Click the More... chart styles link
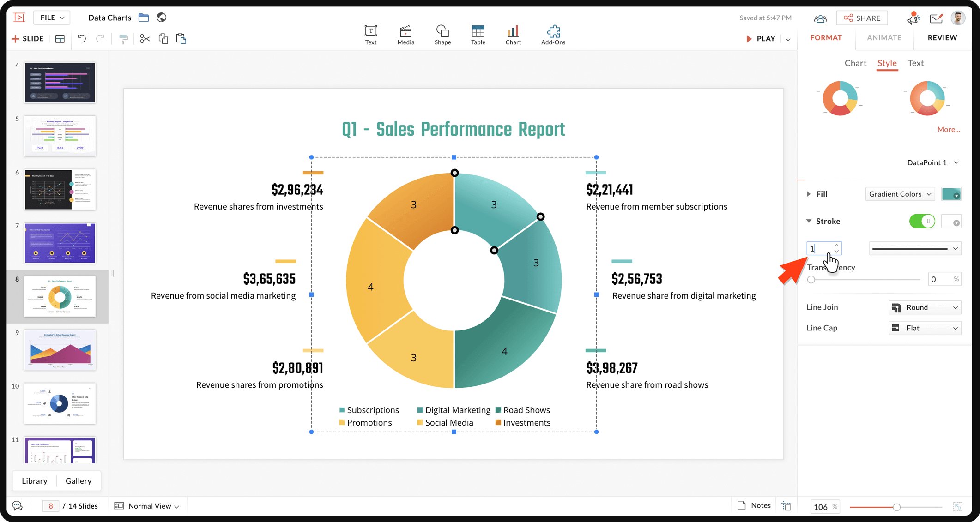The height and width of the screenshot is (522, 980). point(948,130)
